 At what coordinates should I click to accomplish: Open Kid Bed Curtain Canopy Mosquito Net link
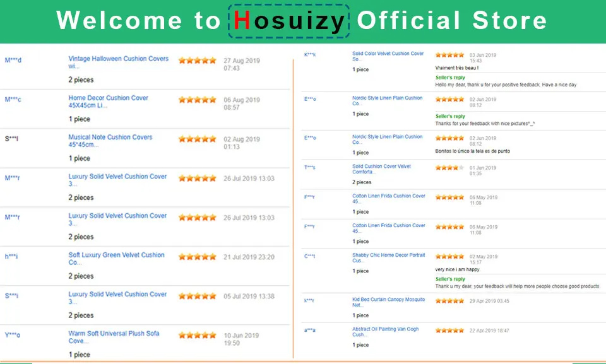pyautogui.click(x=388, y=302)
